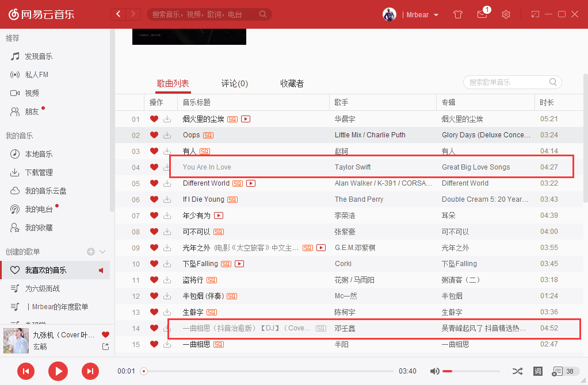Switch to the 评论(0) tab
The width and height of the screenshot is (588, 385).
click(x=235, y=84)
